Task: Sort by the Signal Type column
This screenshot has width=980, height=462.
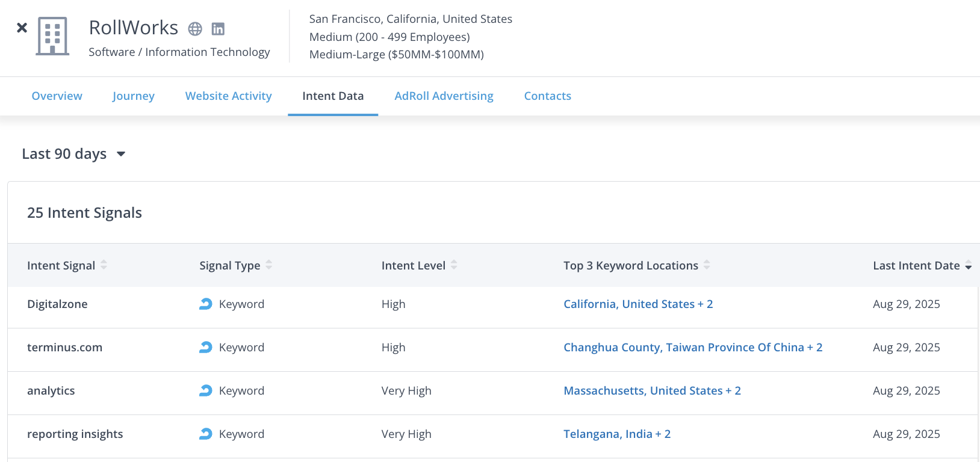Action: pos(268,265)
